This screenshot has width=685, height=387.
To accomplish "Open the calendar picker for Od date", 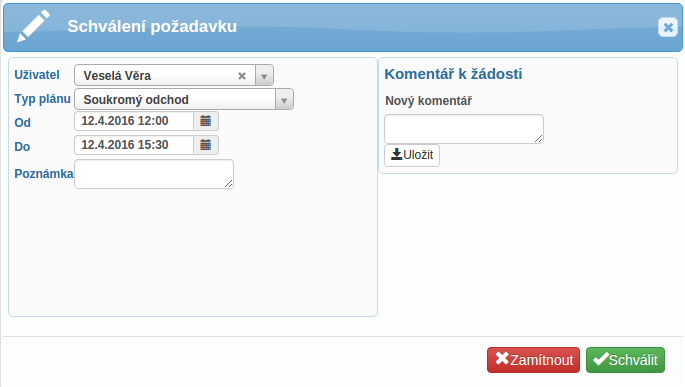I will coord(206,121).
